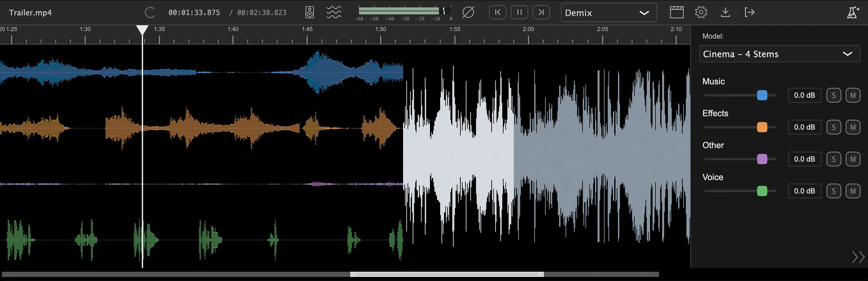Click the waveform waves icon
The width and height of the screenshot is (868, 281).
(x=334, y=12)
